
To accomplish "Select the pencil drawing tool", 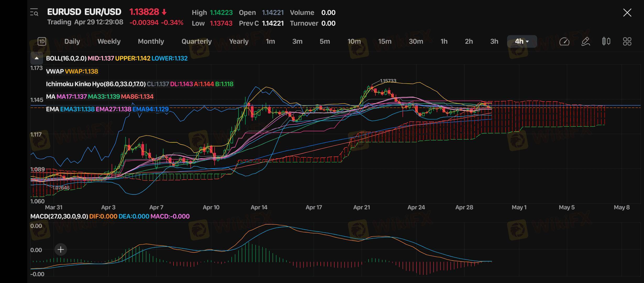I will click(x=585, y=41).
